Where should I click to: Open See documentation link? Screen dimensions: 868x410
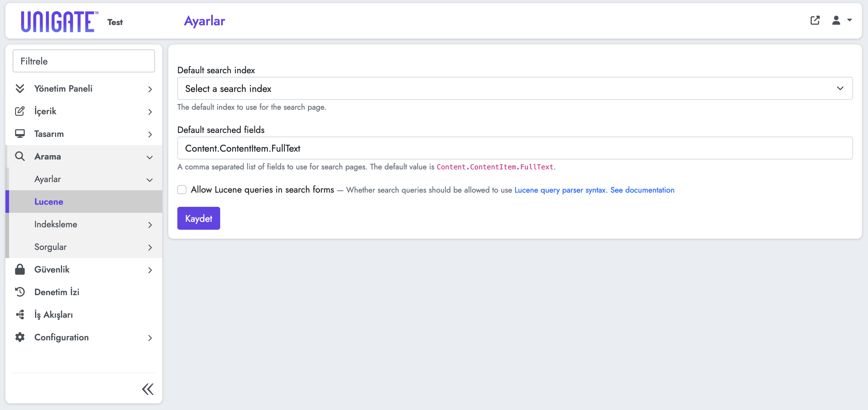point(642,190)
